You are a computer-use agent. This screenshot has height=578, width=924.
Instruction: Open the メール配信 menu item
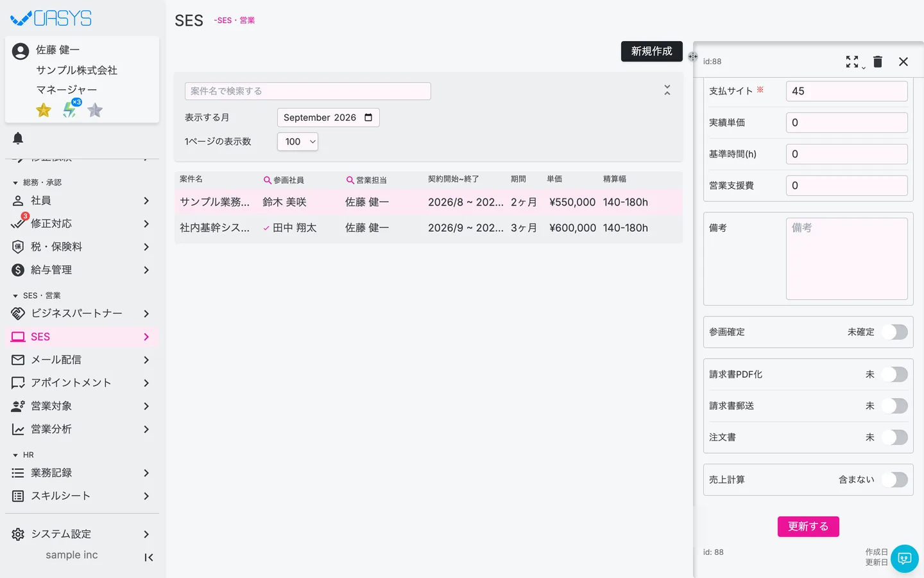click(x=82, y=360)
